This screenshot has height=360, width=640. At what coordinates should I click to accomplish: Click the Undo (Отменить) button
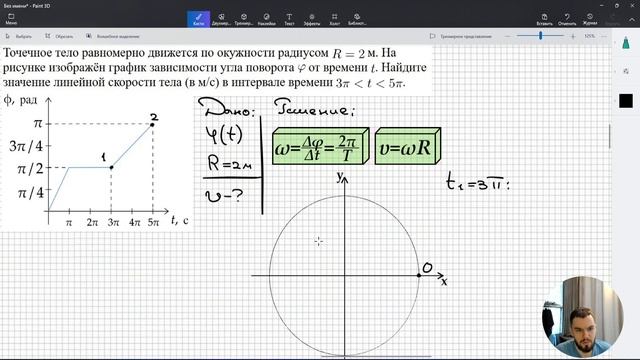pyautogui.click(x=567, y=19)
